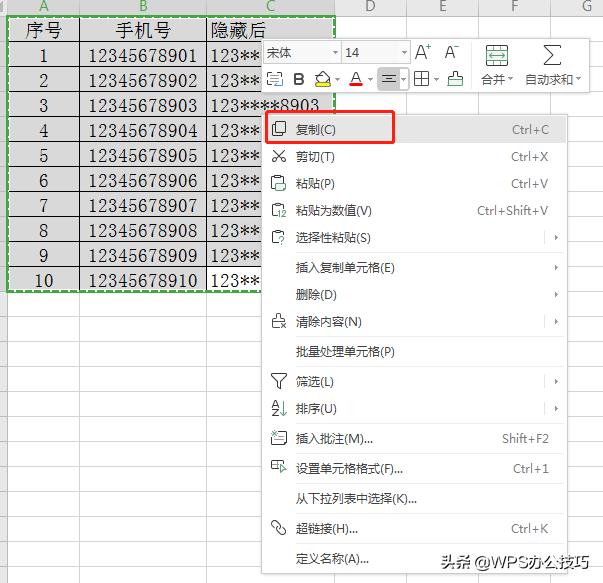Image resolution: width=603 pixels, height=583 pixels.
Task: Choose 设置单元格格式(F)... menu entry
Action: click(415, 468)
